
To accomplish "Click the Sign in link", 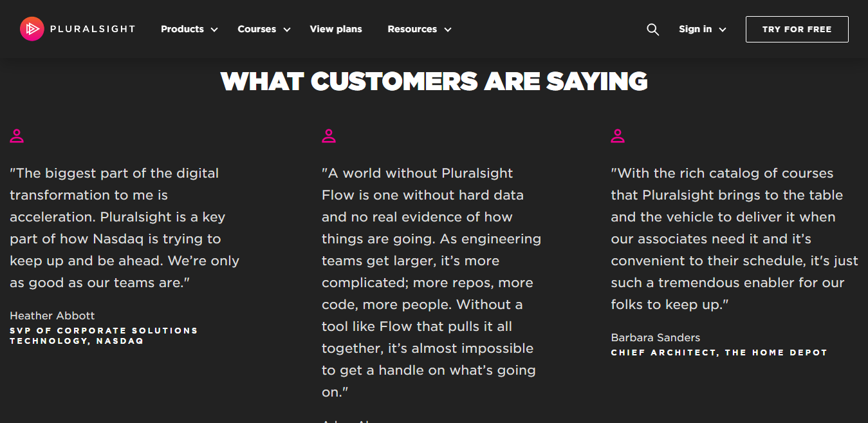I will pos(695,29).
